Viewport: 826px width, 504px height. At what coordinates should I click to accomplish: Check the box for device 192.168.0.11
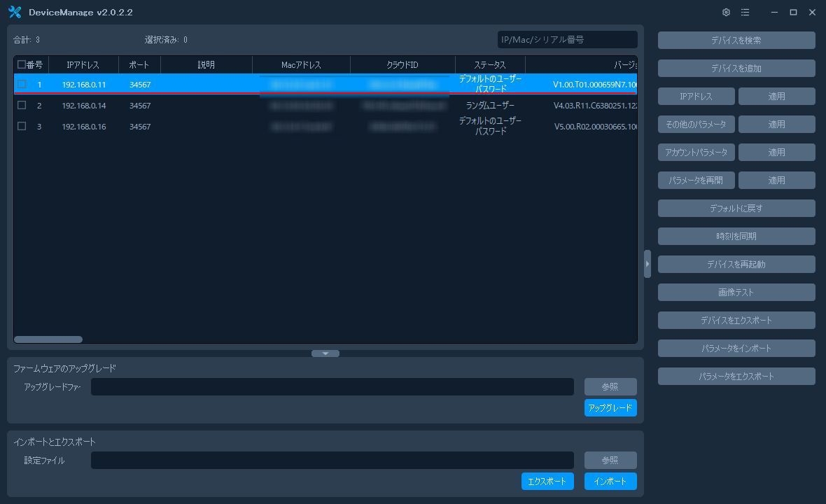pos(22,84)
